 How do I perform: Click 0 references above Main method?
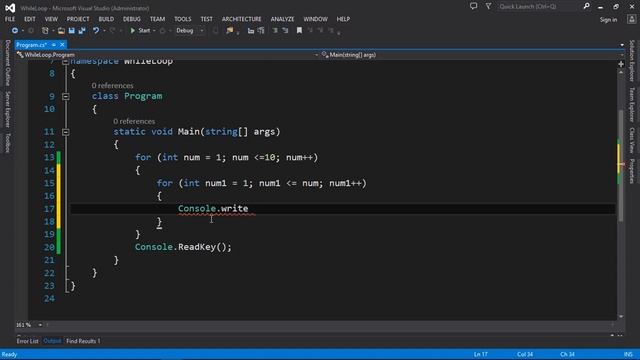coord(134,121)
